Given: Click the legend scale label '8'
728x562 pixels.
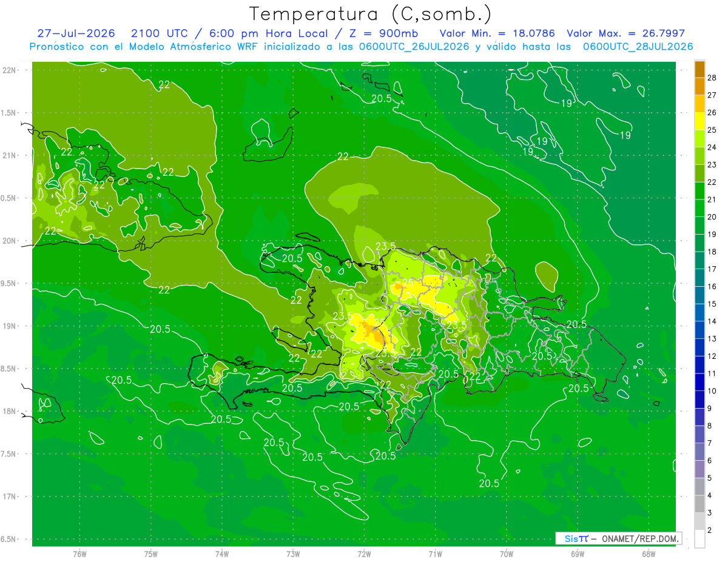Looking at the screenshot, I should [x=710, y=426].
